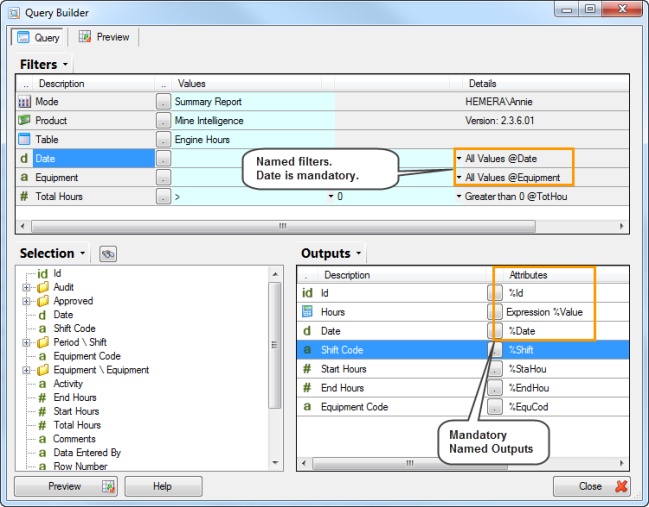The width and height of the screenshot is (649, 507).
Task: Click the Filters horizontal scrollbar thumb
Action: [283, 226]
